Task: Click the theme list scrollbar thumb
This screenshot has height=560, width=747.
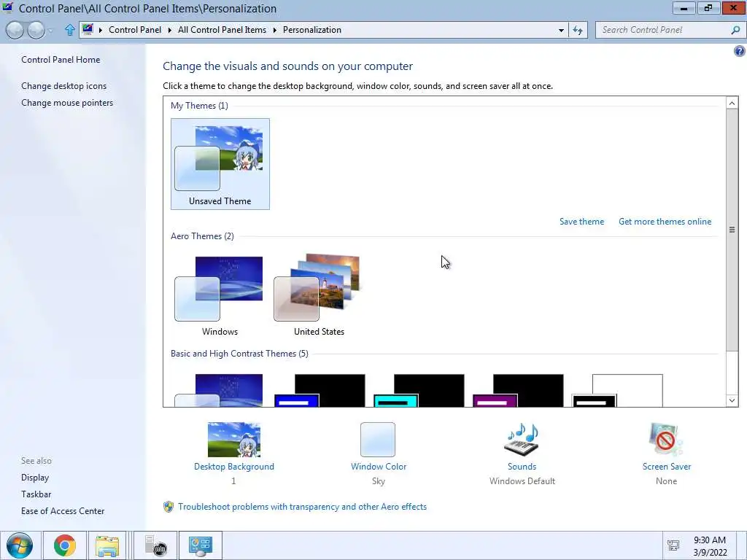Action: (732, 230)
